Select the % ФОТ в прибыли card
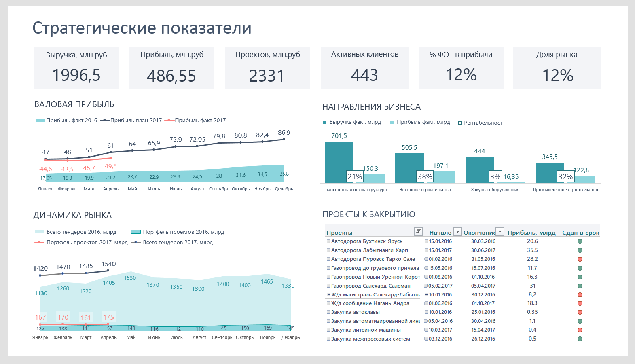The image size is (635, 364). tap(461, 68)
